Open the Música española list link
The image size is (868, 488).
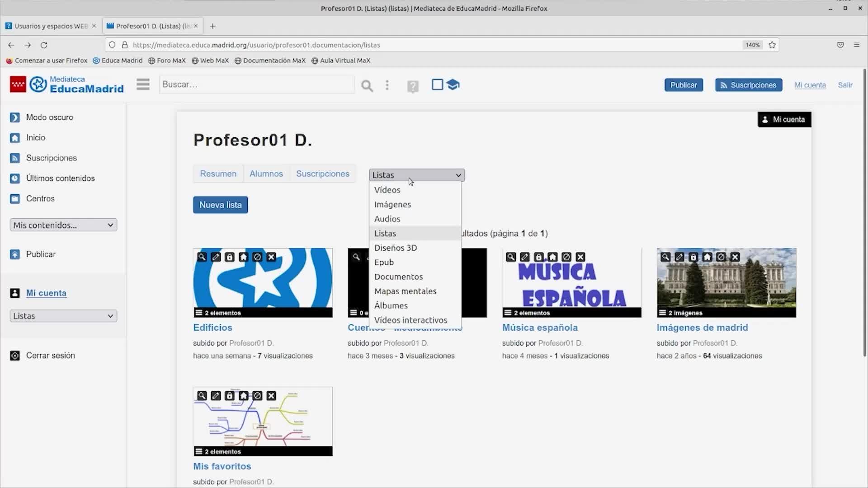[539, 328]
